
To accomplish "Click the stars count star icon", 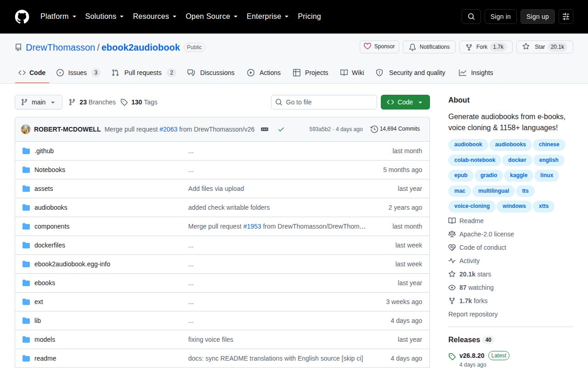I will [x=452, y=274].
